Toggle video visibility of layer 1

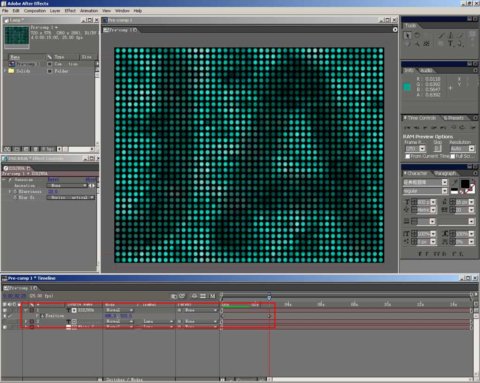(x=5, y=310)
